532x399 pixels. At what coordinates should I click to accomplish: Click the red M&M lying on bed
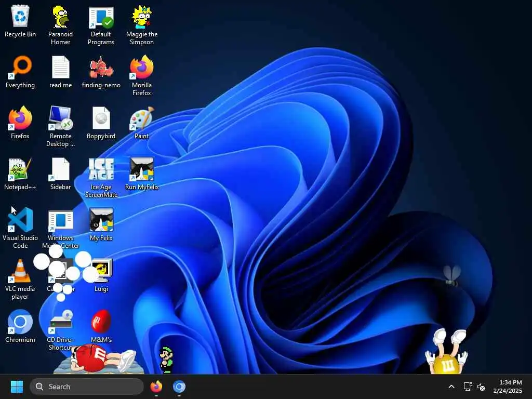pos(96,360)
